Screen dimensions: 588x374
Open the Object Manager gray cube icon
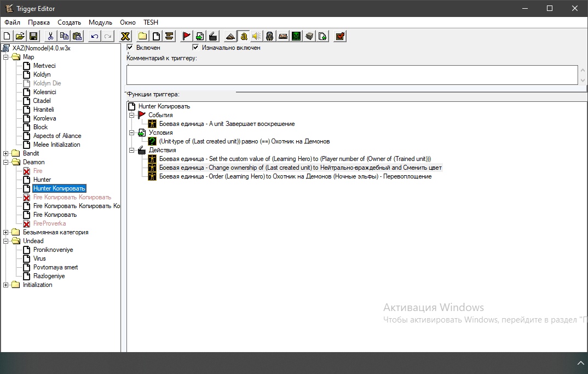(309, 36)
